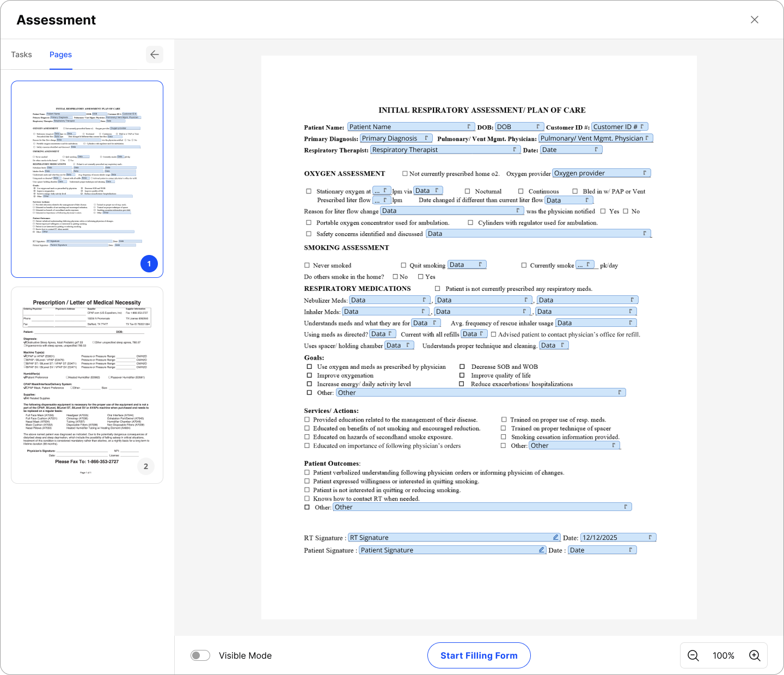Click the zoom in magnifier icon
784x675 pixels.
[755, 655]
